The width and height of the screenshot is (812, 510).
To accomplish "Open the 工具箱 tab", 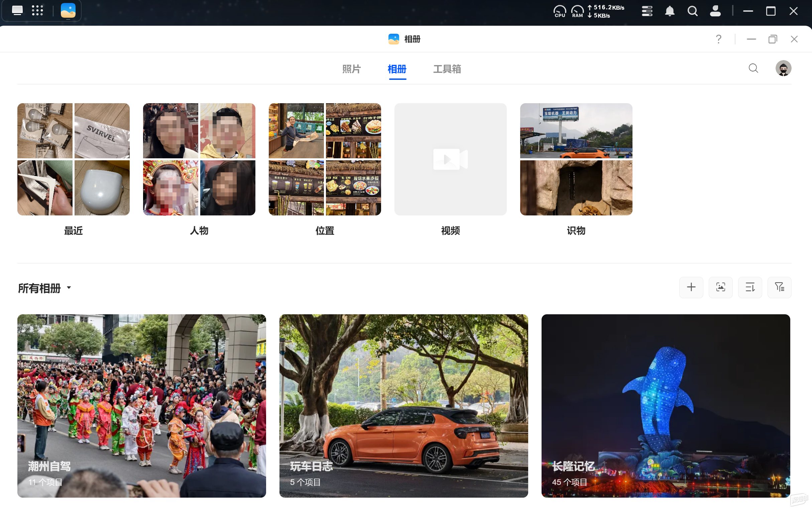I will pos(447,69).
